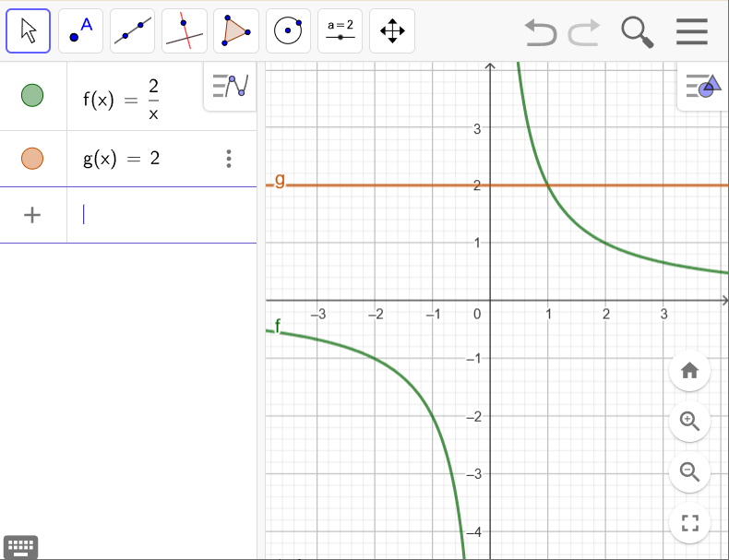Screen dimensions: 729x560
Task: Select the Move arrow tool
Action: coord(29,31)
